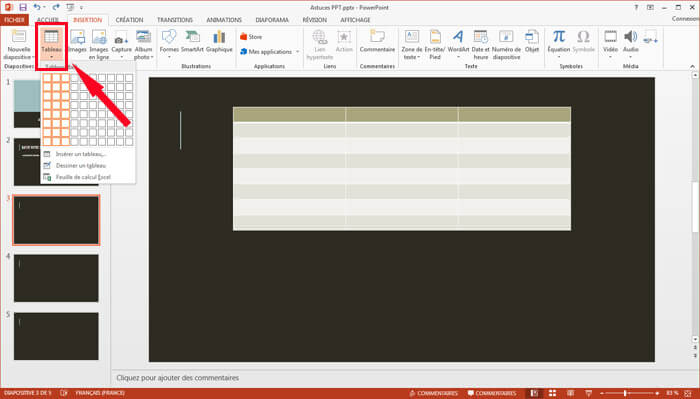Click the Capture screenshot tool
This screenshot has width=700, height=399.
point(121,45)
